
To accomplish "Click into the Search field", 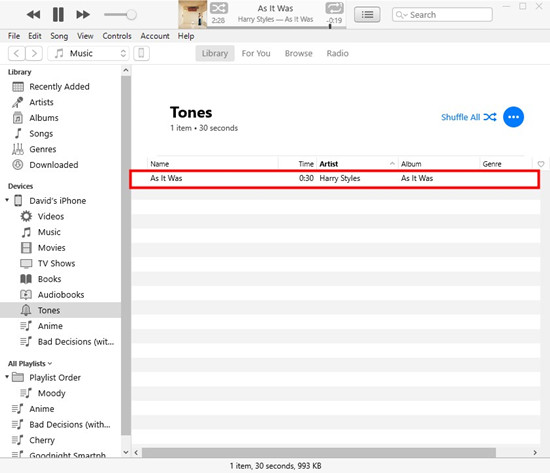I will (442, 15).
